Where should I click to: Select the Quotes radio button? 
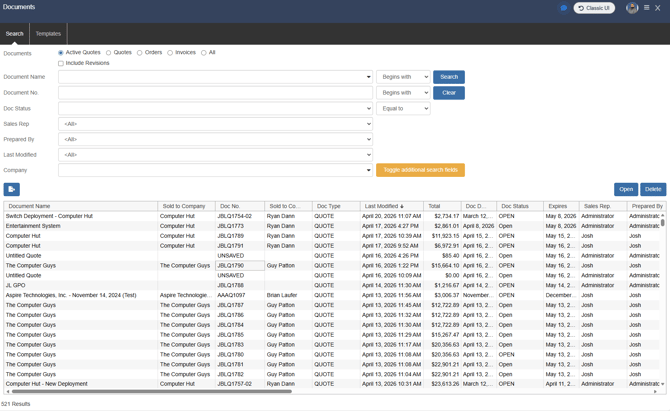tap(109, 53)
